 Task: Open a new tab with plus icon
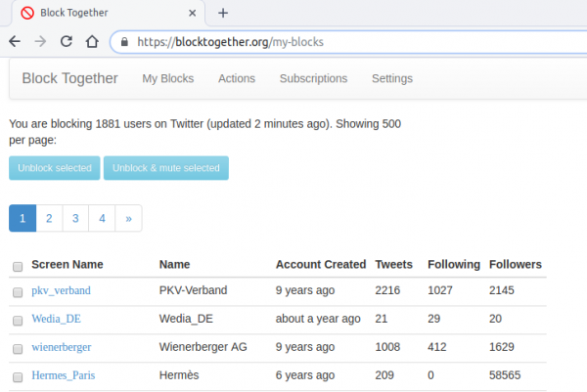pos(223,13)
